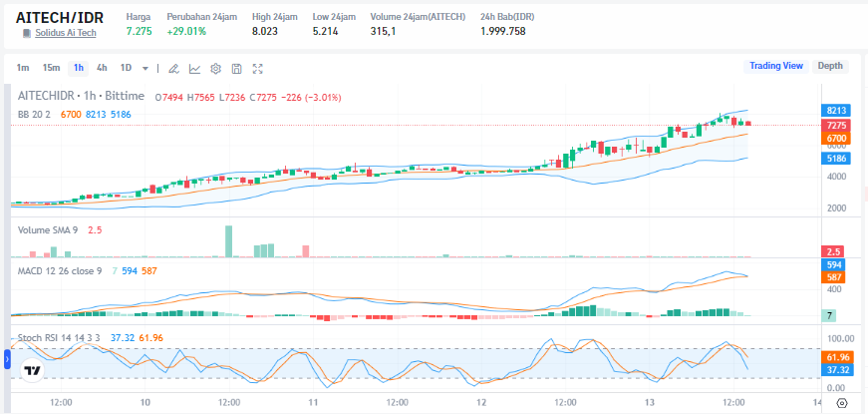Open chart settings gear in toolbar
The height and width of the screenshot is (414, 868).
216,69
